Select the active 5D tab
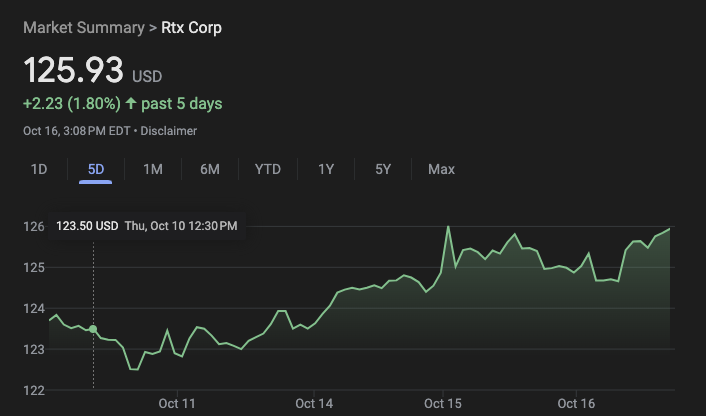The image size is (706, 416). tap(96, 169)
